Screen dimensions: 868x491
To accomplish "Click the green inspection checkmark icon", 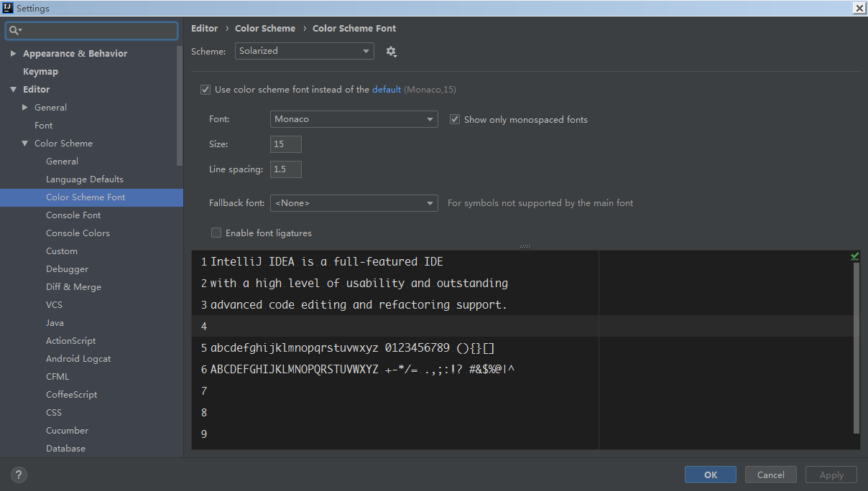I will tap(855, 256).
